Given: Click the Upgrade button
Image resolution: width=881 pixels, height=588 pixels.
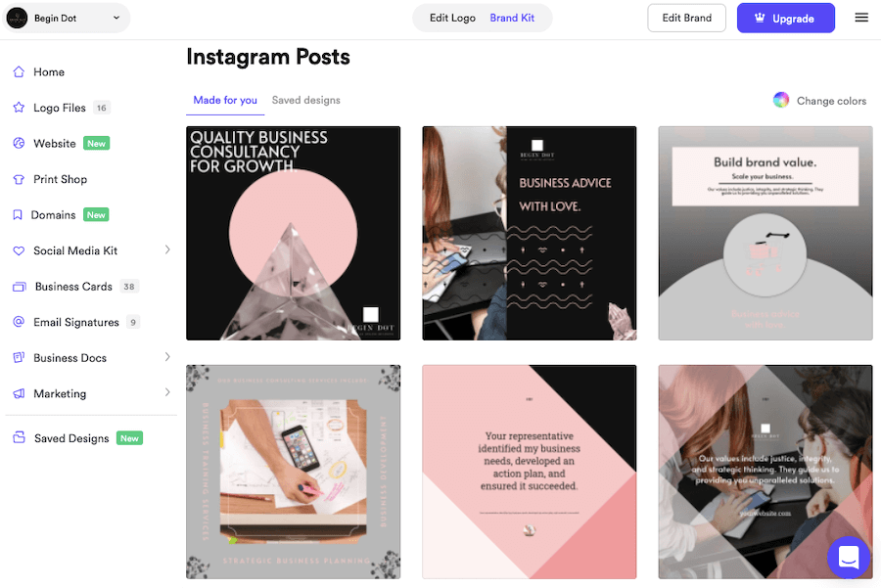Looking at the screenshot, I should click(x=785, y=18).
